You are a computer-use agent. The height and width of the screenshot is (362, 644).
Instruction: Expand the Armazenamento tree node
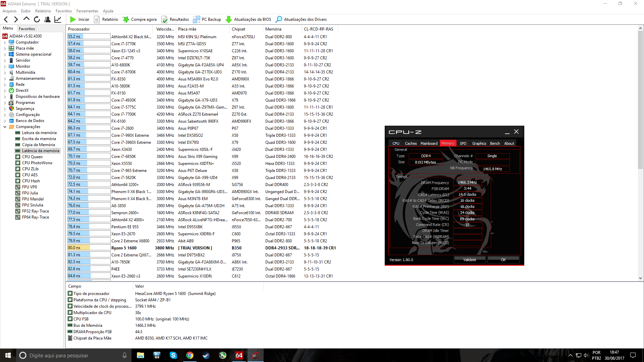coord(5,79)
